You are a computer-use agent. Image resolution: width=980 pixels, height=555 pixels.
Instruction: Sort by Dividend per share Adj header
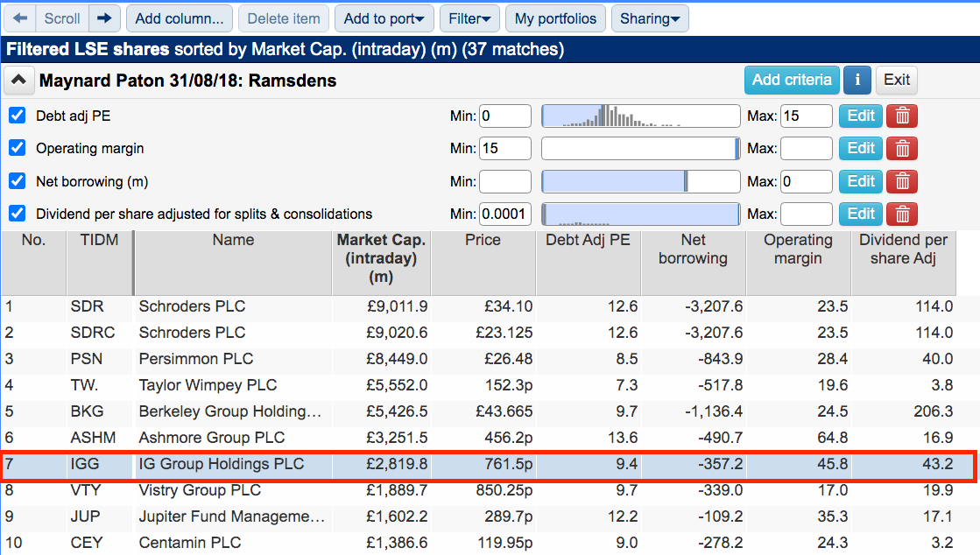[903, 263]
